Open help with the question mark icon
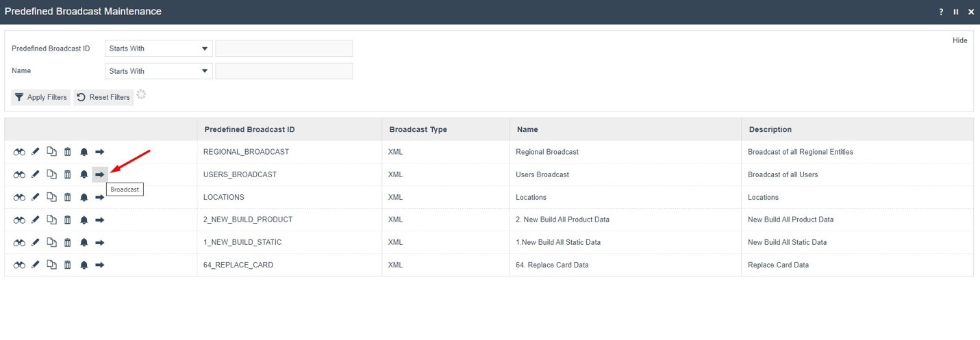This screenshot has width=980, height=340. 941,12
